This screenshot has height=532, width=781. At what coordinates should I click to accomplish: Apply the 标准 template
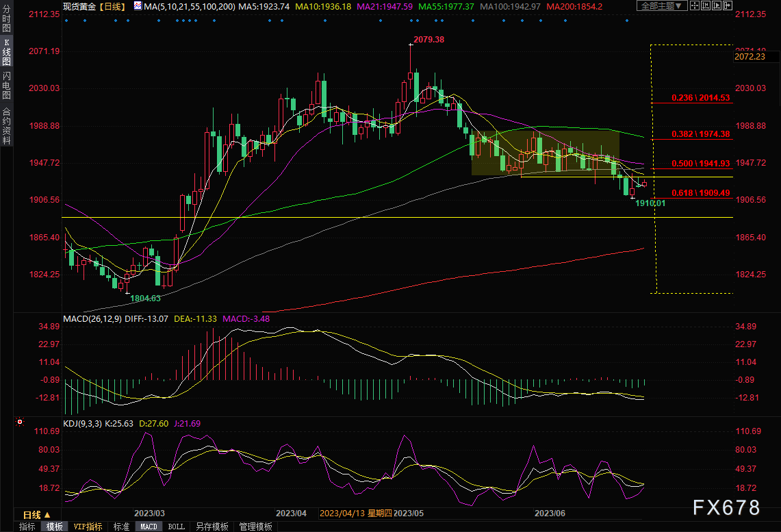tap(121, 527)
